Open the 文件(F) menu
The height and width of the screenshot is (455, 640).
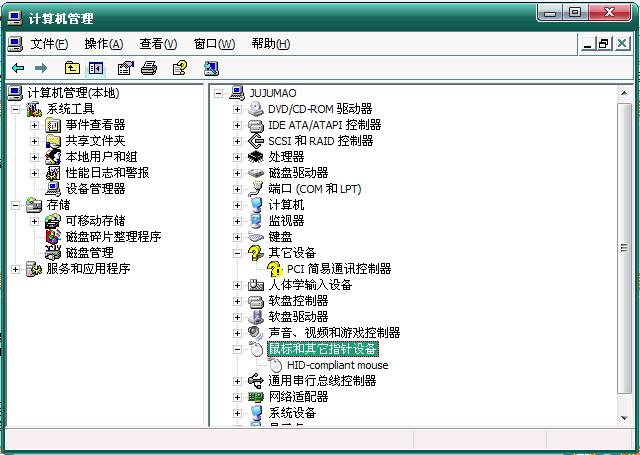click(x=49, y=44)
